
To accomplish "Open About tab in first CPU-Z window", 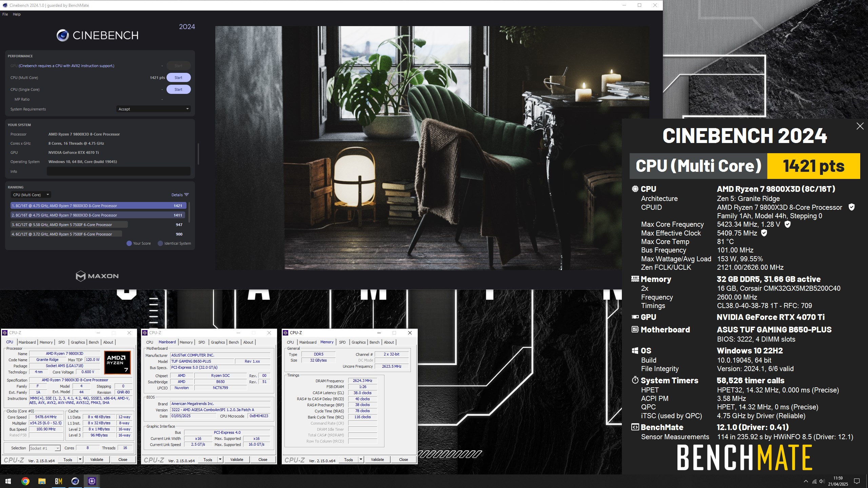I will pos(108,342).
